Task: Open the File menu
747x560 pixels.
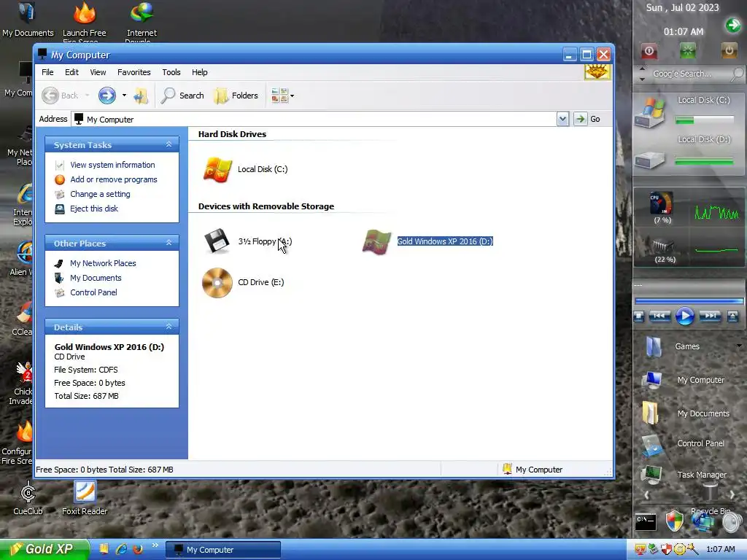Action: (x=47, y=72)
